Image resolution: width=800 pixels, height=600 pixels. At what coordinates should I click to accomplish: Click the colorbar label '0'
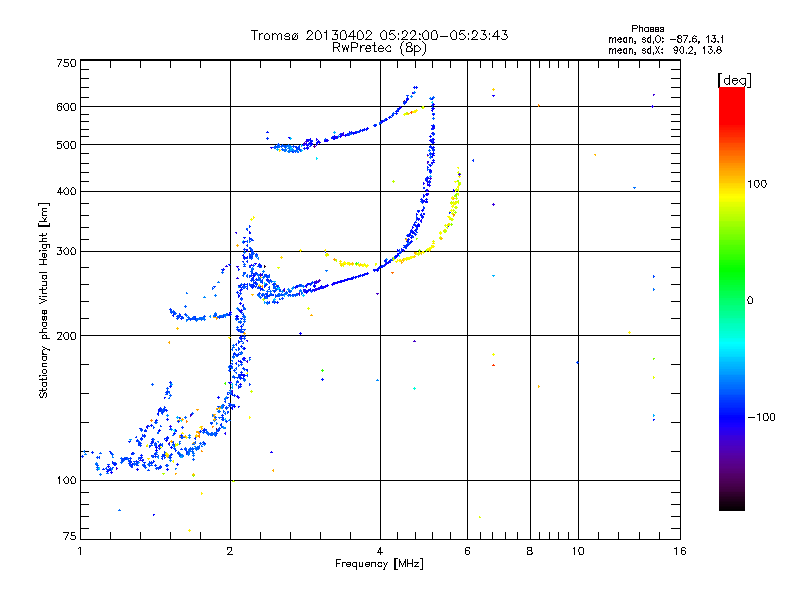(749, 300)
